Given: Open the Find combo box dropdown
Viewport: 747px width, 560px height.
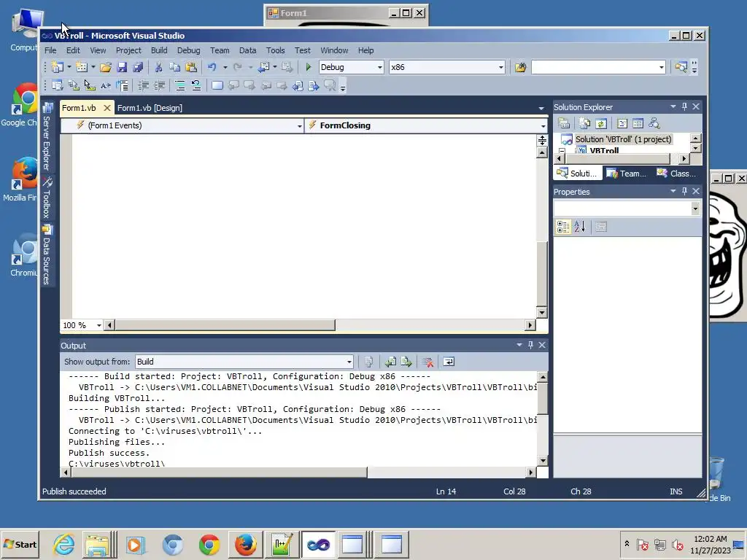Looking at the screenshot, I should click(661, 67).
